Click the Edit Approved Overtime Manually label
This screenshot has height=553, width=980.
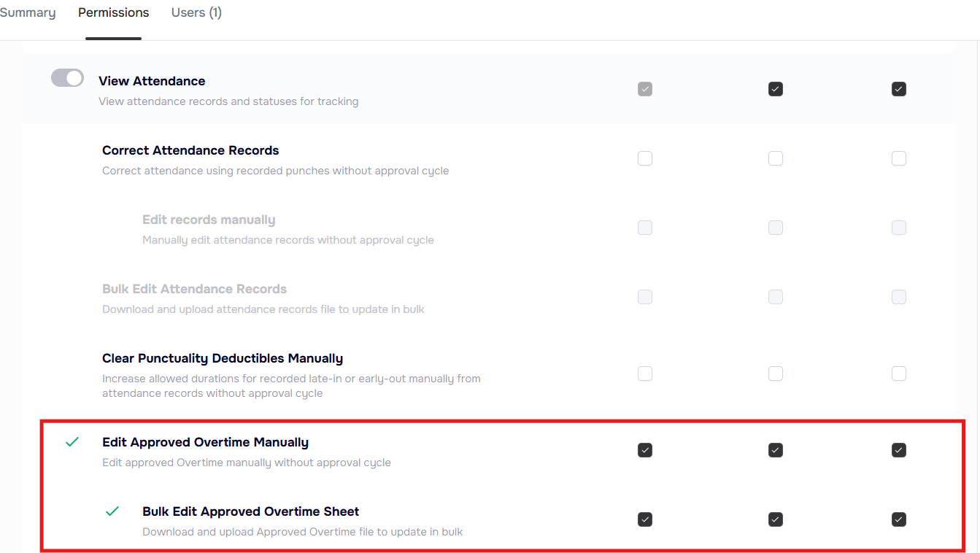[x=205, y=442]
